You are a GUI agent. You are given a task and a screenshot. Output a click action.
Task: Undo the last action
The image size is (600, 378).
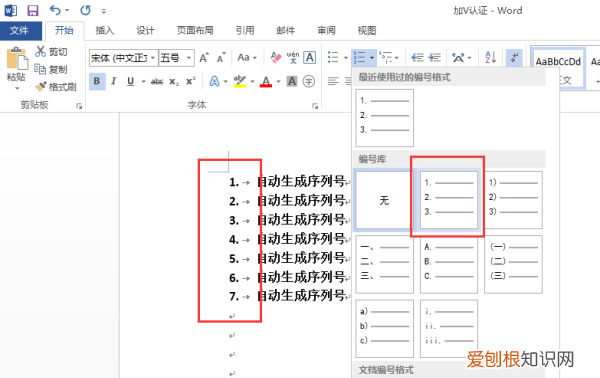(55, 10)
